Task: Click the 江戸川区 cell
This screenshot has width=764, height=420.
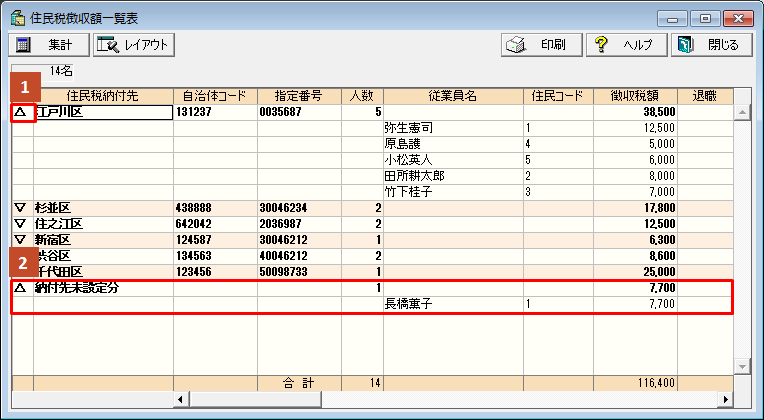Action: click(102, 113)
